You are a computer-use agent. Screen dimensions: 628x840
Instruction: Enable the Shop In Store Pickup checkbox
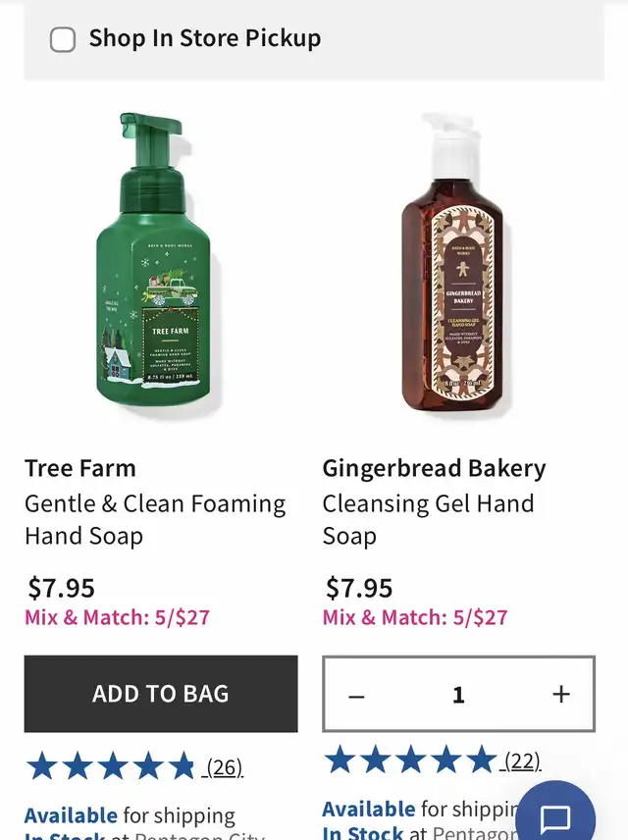point(63,39)
